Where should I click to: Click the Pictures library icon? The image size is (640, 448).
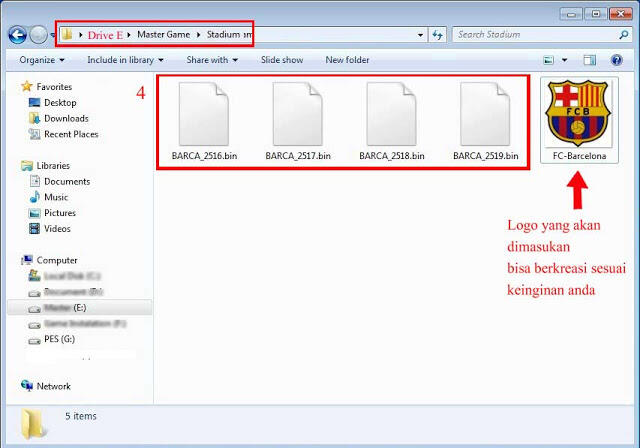click(35, 213)
